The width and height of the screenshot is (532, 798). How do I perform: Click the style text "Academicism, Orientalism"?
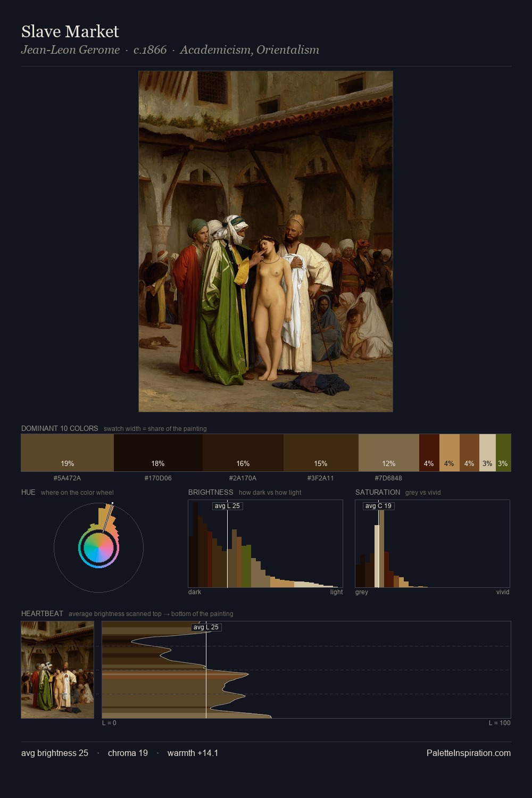(250, 49)
